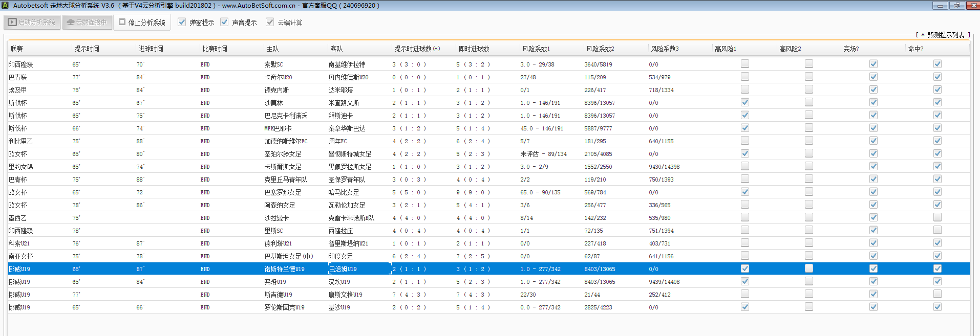Viewport: 980px width, 336px height.
Task: Click the Autobetsoft app logo in title bar
Action: coord(5,6)
